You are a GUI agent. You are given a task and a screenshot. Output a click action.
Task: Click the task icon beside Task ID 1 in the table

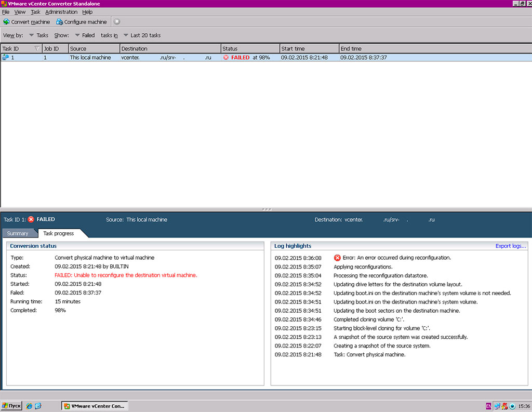point(5,57)
